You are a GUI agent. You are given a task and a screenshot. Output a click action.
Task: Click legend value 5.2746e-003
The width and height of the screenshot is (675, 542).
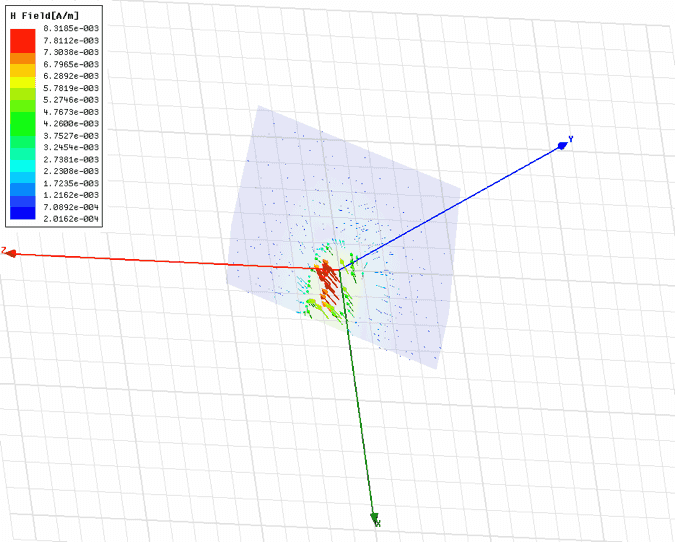71,100
